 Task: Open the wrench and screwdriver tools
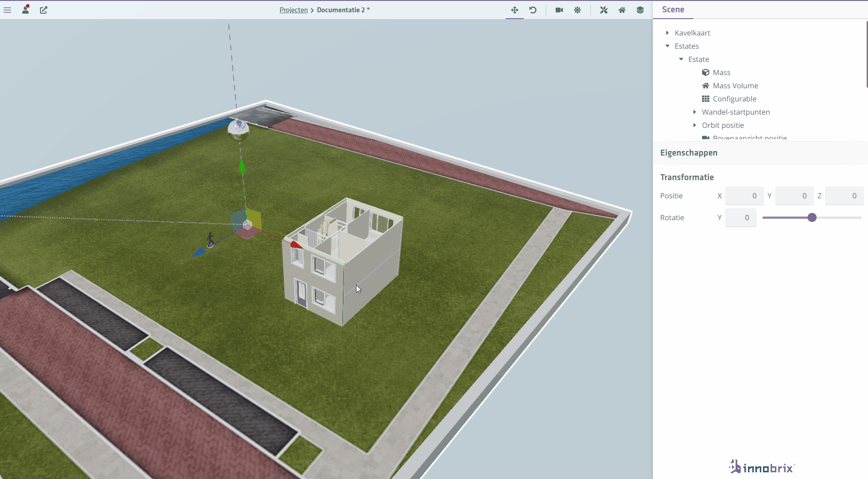(x=603, y=10)
